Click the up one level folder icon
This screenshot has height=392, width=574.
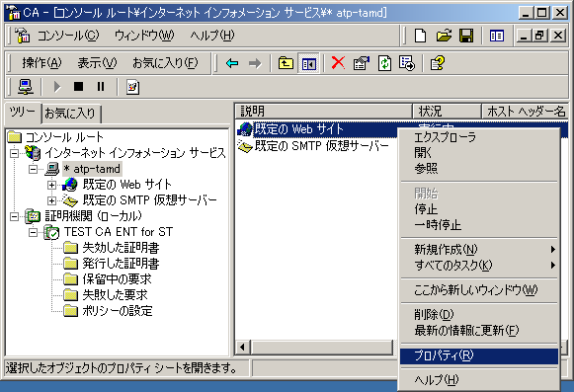(x=286, y=63)
